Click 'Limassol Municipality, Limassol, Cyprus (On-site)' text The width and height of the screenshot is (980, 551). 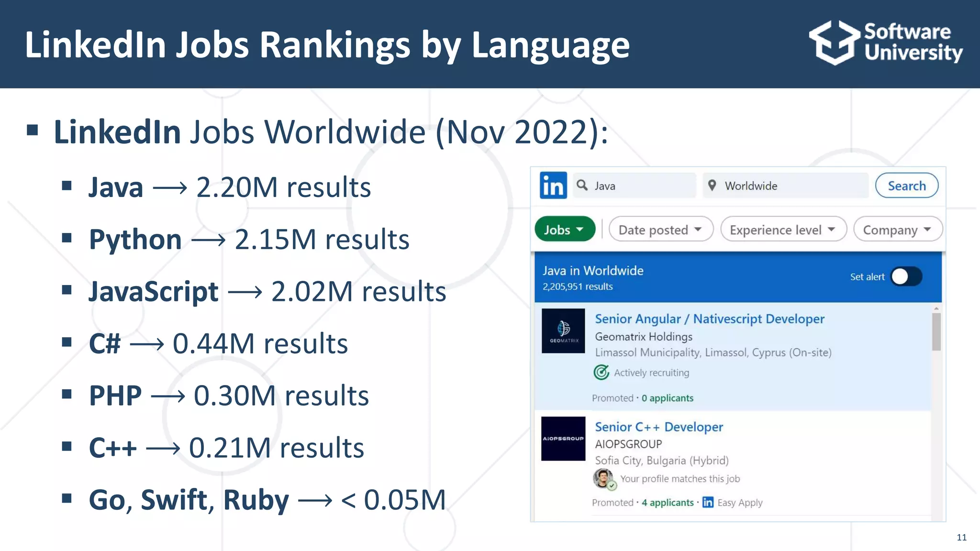713,353
